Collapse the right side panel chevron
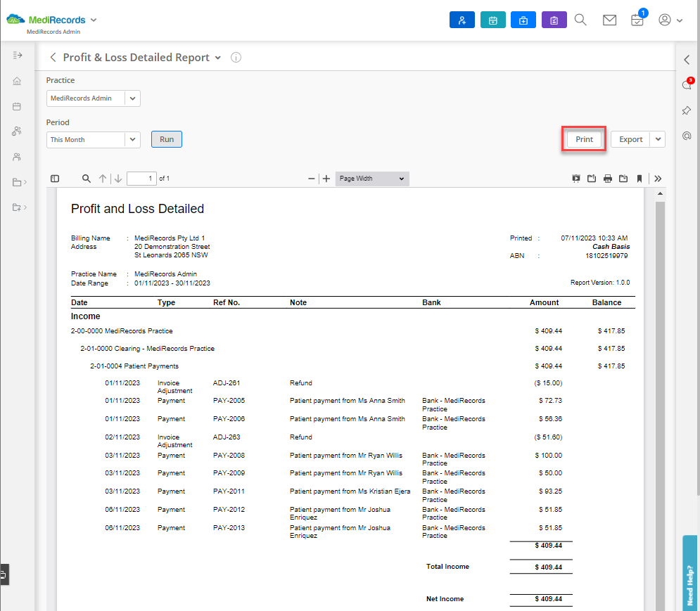The image size is (700, 611). 687,60
